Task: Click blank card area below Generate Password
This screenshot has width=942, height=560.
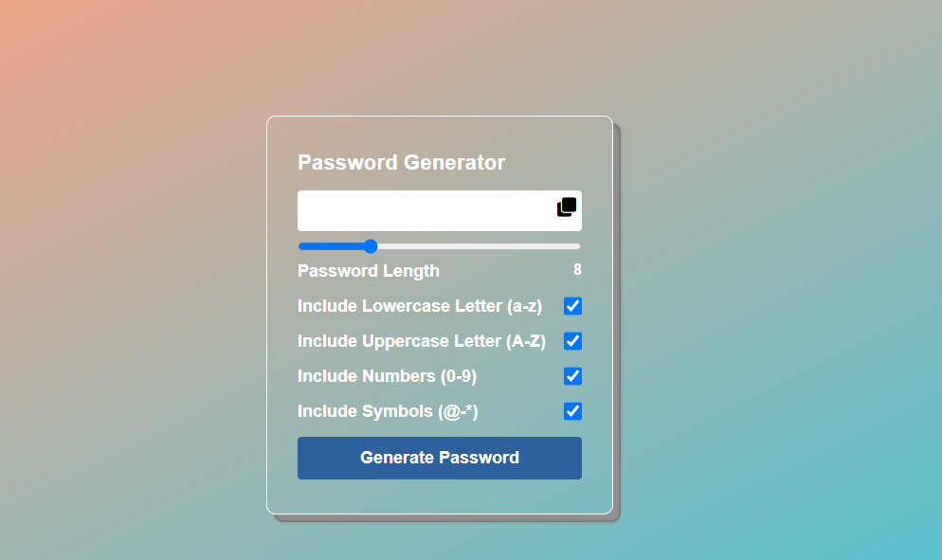Action: coord(440,497)
